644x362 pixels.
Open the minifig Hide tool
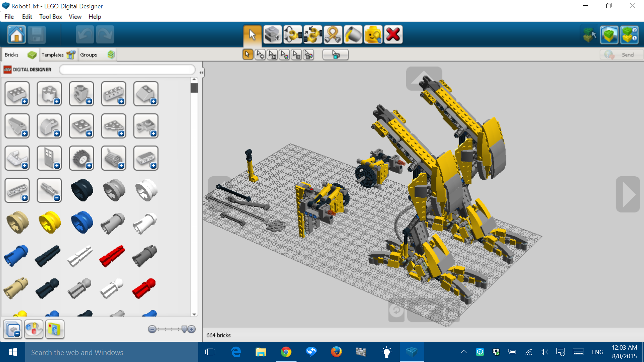[373, 34]
